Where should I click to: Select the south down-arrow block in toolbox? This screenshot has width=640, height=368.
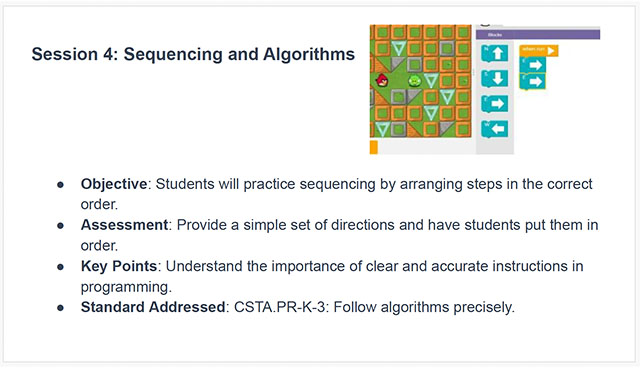(495, 78)
